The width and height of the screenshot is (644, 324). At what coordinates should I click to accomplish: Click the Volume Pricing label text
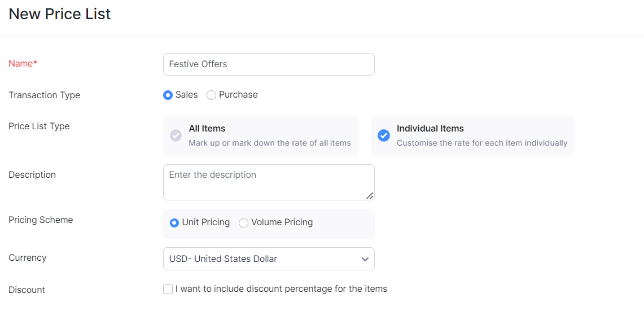(x=282, y=222)
